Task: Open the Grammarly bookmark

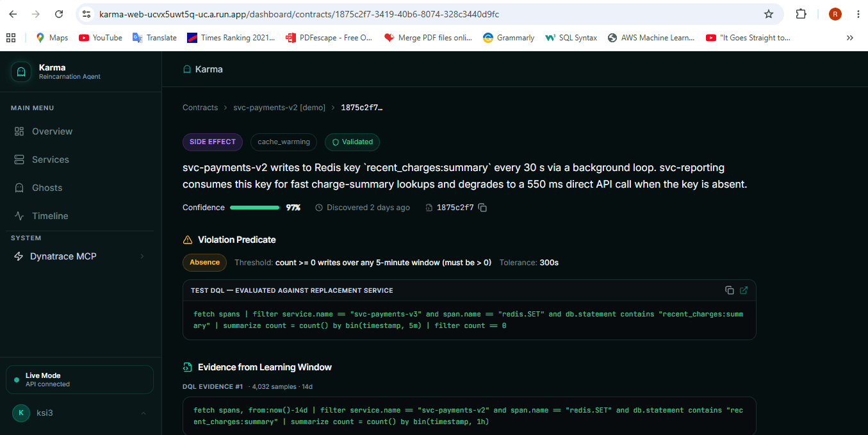Action: coord(509,38)
